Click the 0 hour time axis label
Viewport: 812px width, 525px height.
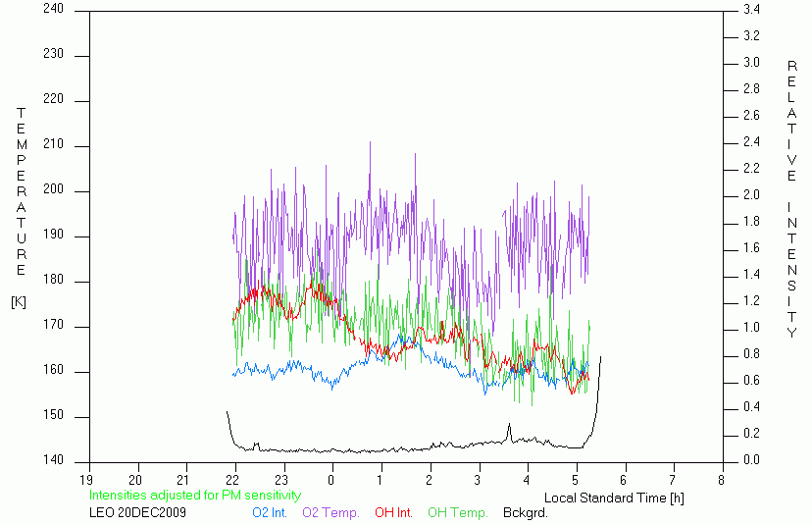pyautogui.click(x=330, y=481)
